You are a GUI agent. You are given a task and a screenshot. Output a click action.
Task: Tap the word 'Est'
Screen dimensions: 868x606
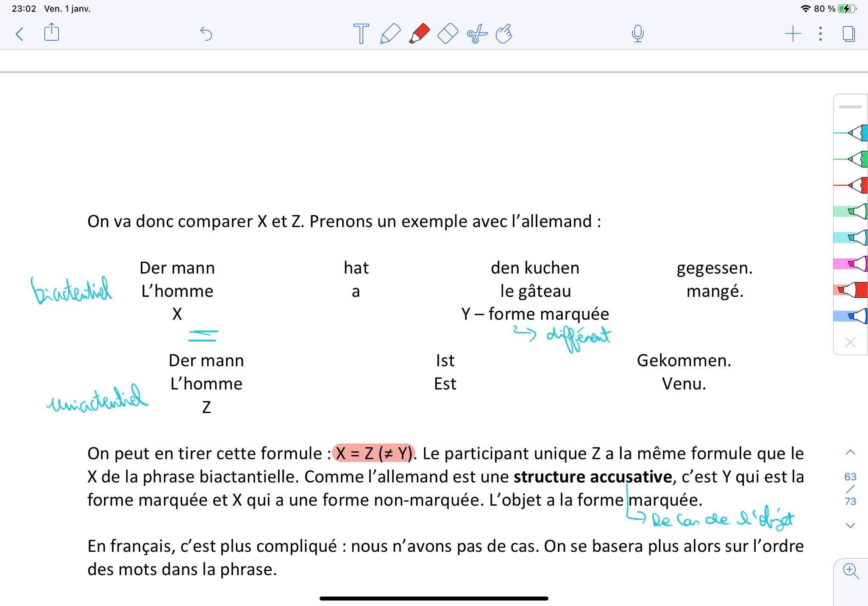click(445, 384)
